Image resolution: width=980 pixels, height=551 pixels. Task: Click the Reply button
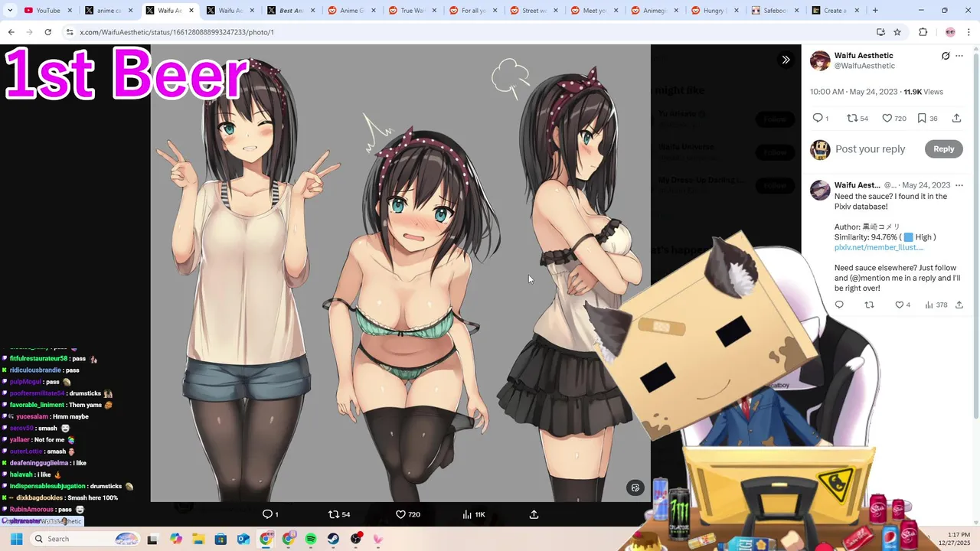click(x=943, y=149)
